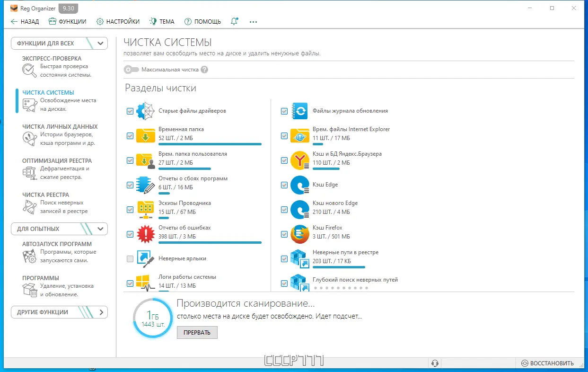Uncheck Неверные пути в реестре checkbox
Screen dimensions: 588x372
pos(284,259)
